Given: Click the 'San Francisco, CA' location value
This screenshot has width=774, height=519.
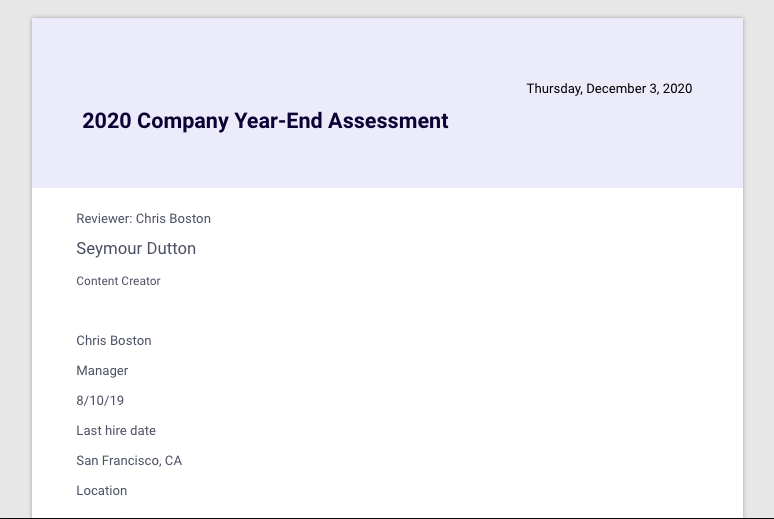Looking at the screenshot, I should (x=129, y=461).
